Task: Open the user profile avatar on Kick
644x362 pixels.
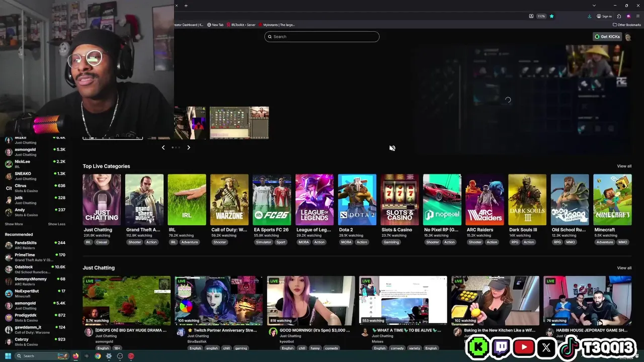Action: [x=628, y=37]
